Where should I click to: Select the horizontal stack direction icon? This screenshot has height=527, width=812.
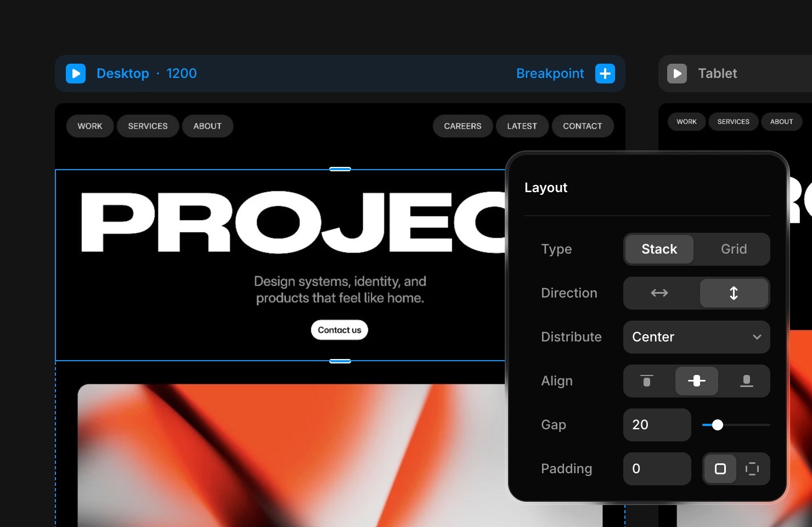tap(659, 293)
